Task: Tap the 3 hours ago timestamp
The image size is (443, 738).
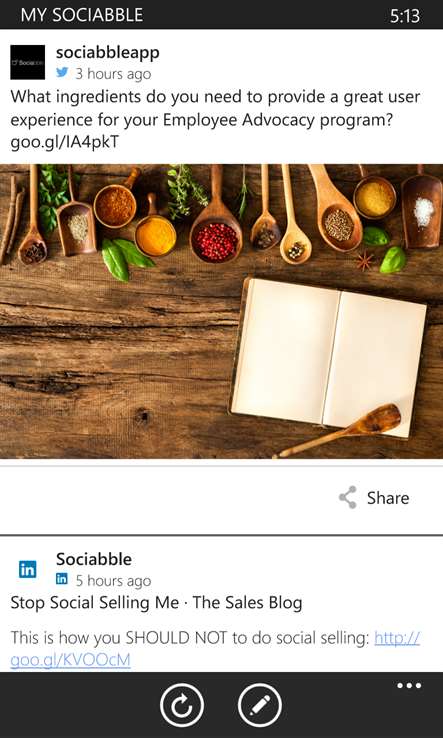Action: 113,74
